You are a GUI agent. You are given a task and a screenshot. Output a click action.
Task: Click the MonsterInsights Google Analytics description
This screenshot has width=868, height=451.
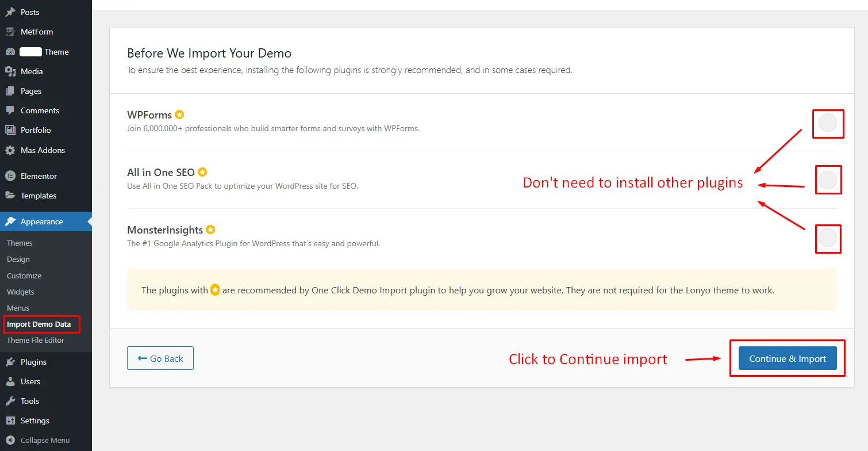click(x=254, y=243)
